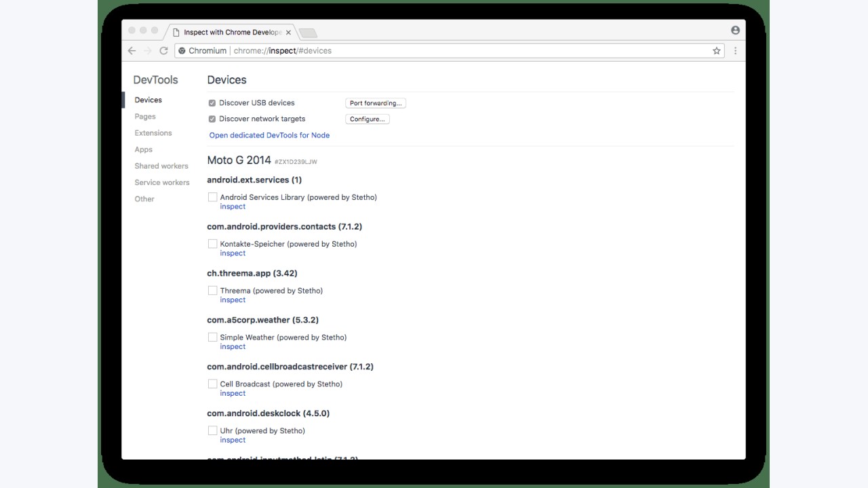The width and height of the screenshot is (868, 488).
Task: Click the Port forwarding button
Action: [376, 103]
